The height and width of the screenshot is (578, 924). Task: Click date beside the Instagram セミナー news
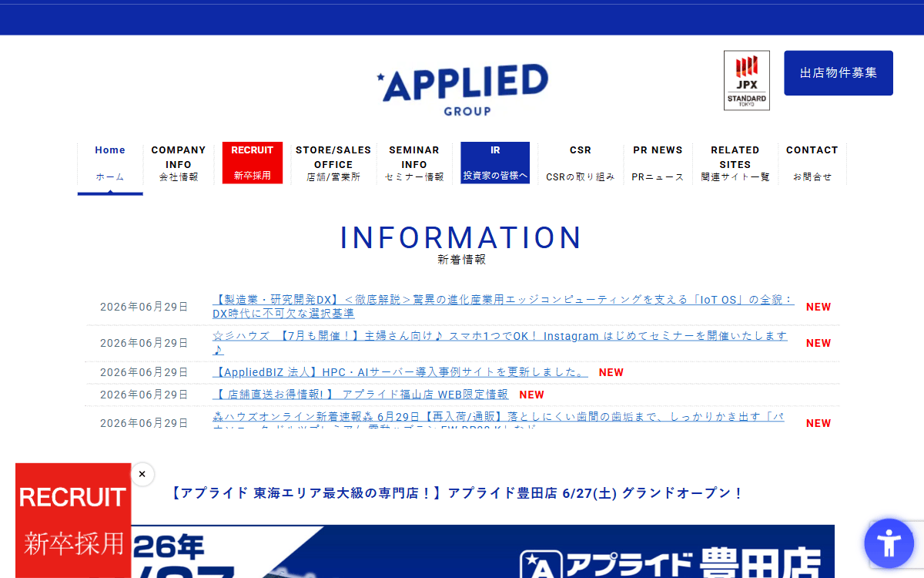pyautogui.click(x=144, y=343)
